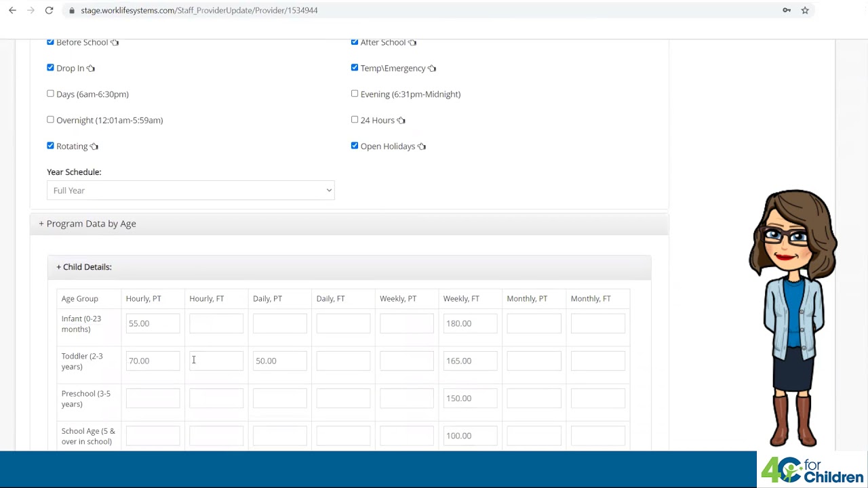Click the site lock icon
The image size is (868, 488).
coord(71,10)
